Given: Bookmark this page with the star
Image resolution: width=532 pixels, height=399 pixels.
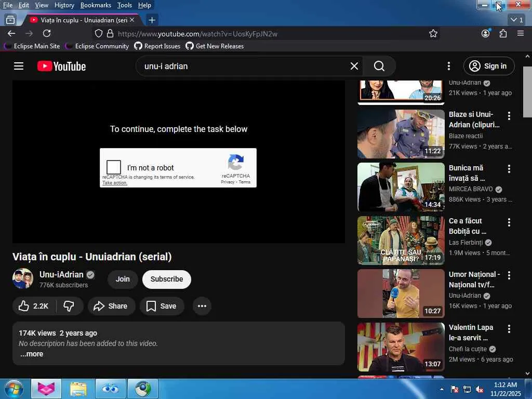Looking at the screenshot, I should pos(433,34).
